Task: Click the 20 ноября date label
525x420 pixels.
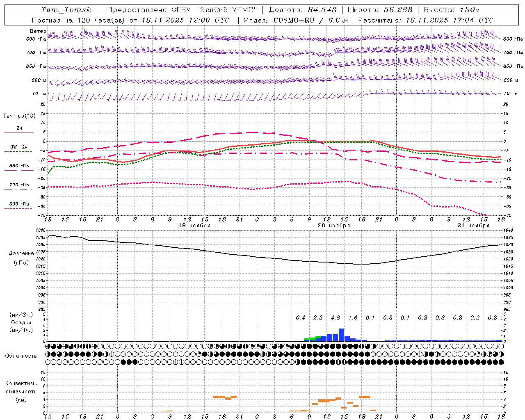Action: [x=334, y=226]
